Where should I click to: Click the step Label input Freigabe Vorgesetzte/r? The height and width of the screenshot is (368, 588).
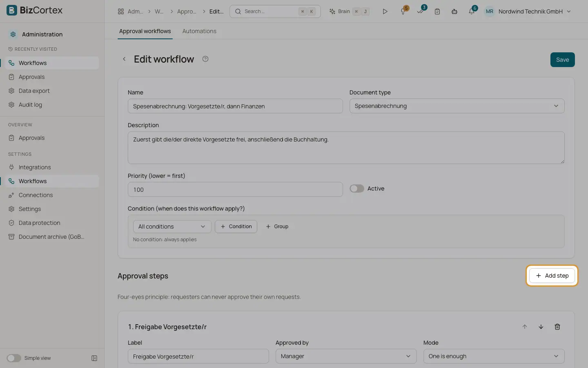pyautogui.click(x=198, y=356)
